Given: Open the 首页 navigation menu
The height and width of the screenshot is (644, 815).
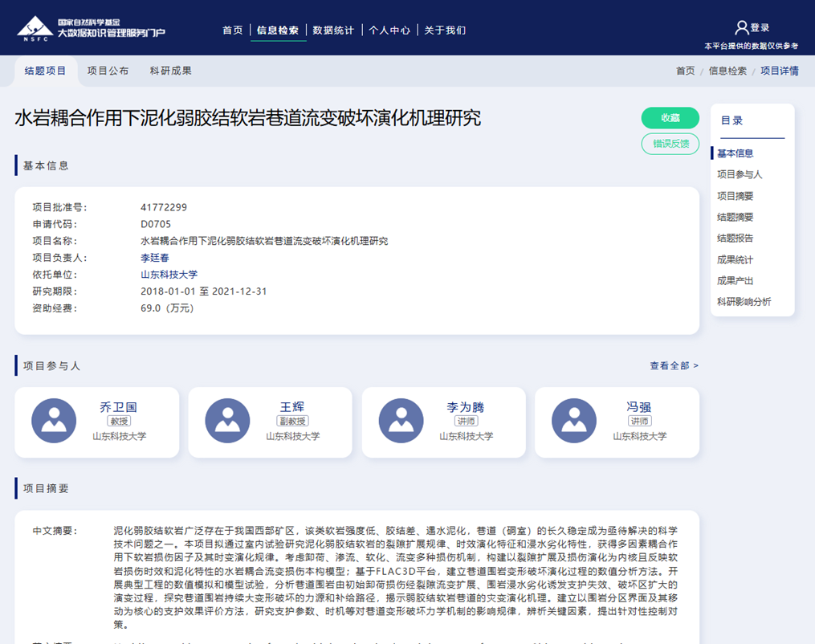Looking at the screenshot, I should pyautogui.click(x=232, y=31).
